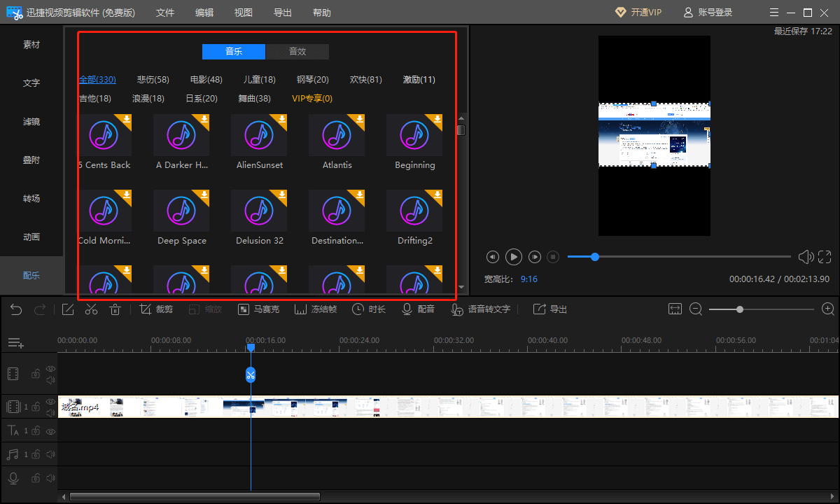Screen dimensions: 840x504
Task: Mute the preview with the speaker icon
Action: (x=806, y=257)
